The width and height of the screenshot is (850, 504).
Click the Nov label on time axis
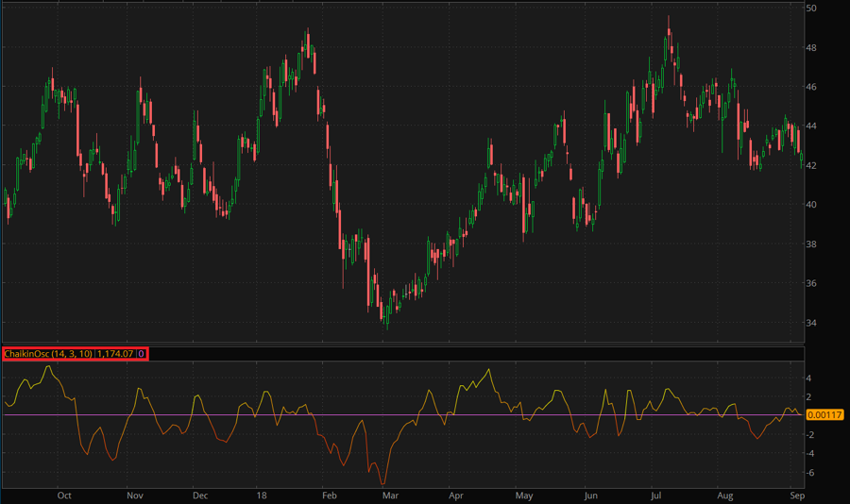[x=134, y=495]
